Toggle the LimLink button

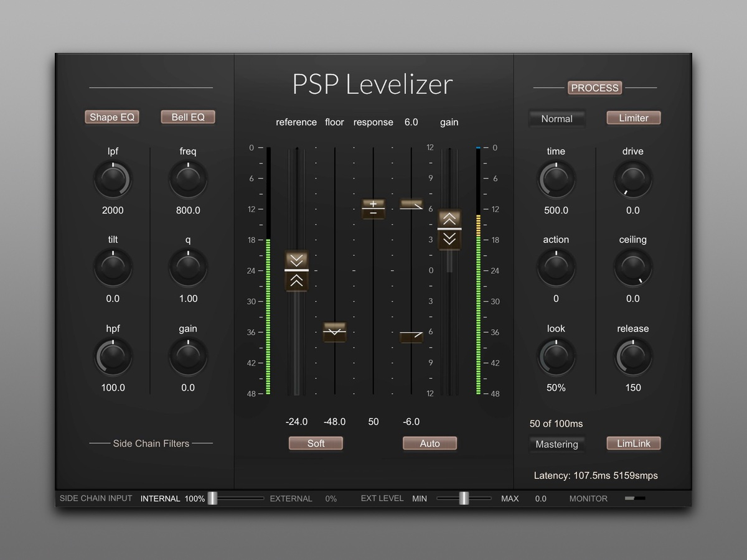(634, 443)
